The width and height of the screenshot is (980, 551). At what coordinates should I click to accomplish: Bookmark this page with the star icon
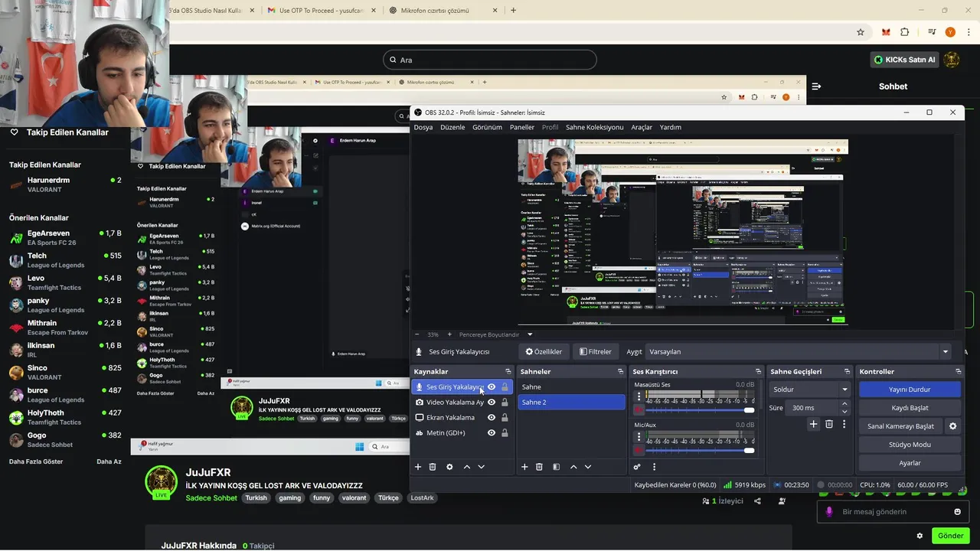[x=861, y=32]
